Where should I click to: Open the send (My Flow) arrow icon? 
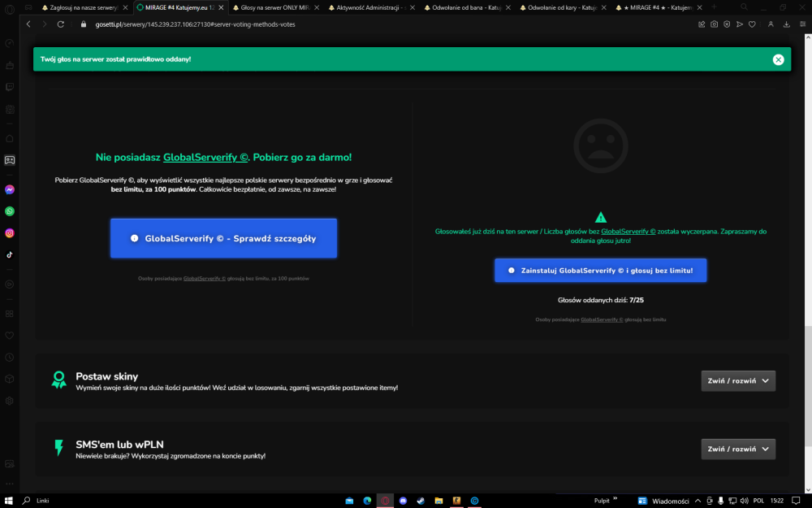[740, 24]
